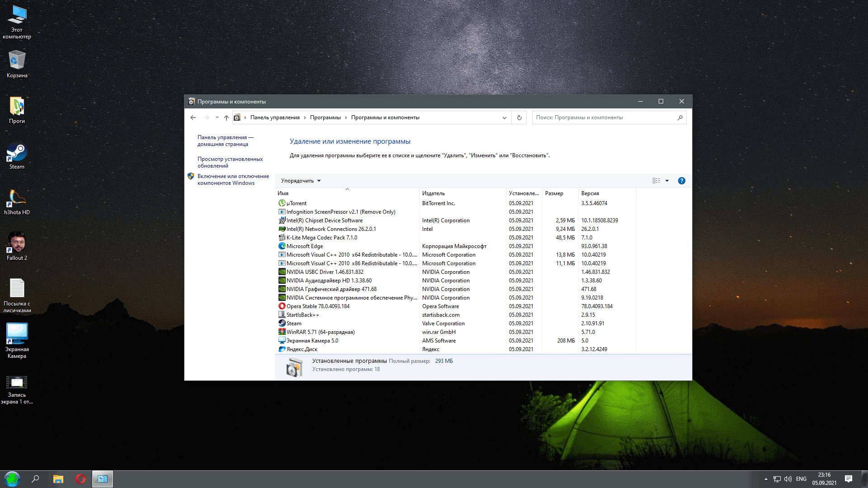Image resolution: width=868 pixels, height=488 pixels.
Task: Go up one level with the up arrow
Action: (x=226, y=117)
